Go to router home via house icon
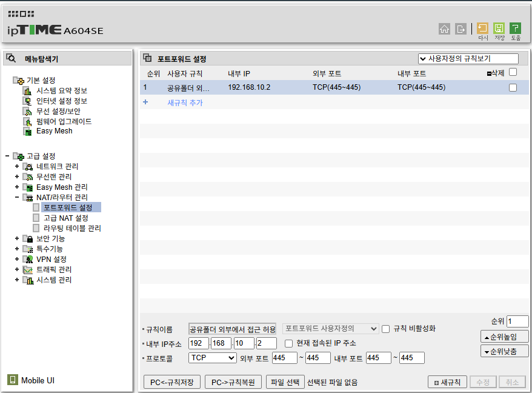 [444, 29]
